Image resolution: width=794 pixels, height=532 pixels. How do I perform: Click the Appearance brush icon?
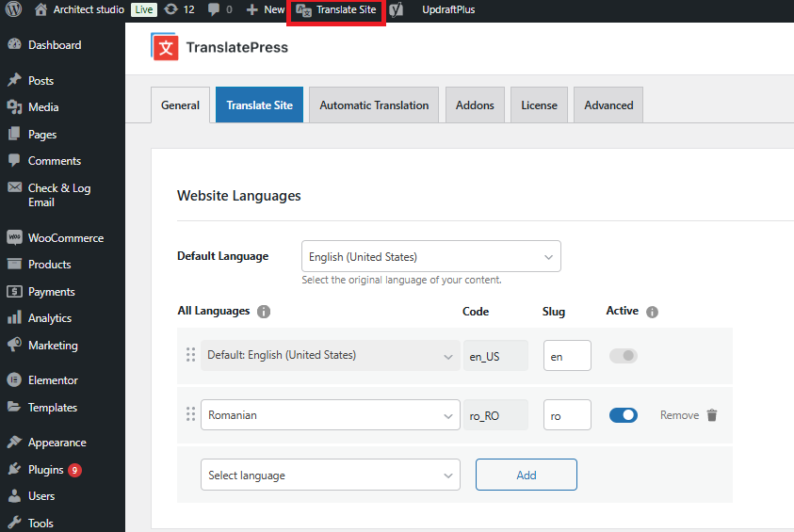point(15,442)
